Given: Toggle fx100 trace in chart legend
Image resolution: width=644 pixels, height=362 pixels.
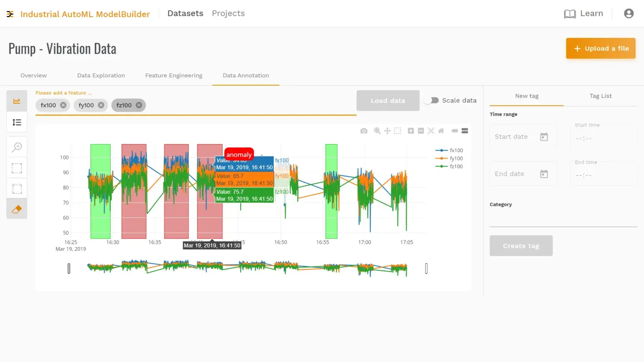Looking at the screenshot, I should point(449,151).
